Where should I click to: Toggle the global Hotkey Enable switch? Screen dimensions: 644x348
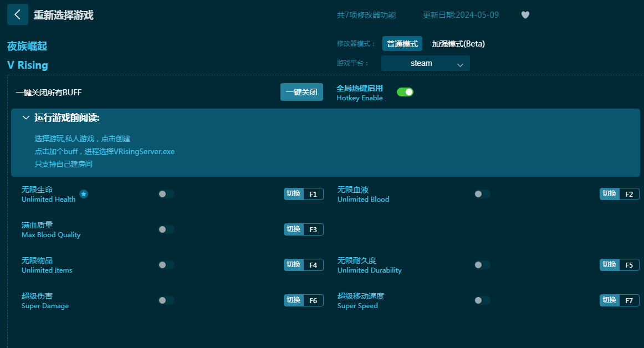pos(405,92)
